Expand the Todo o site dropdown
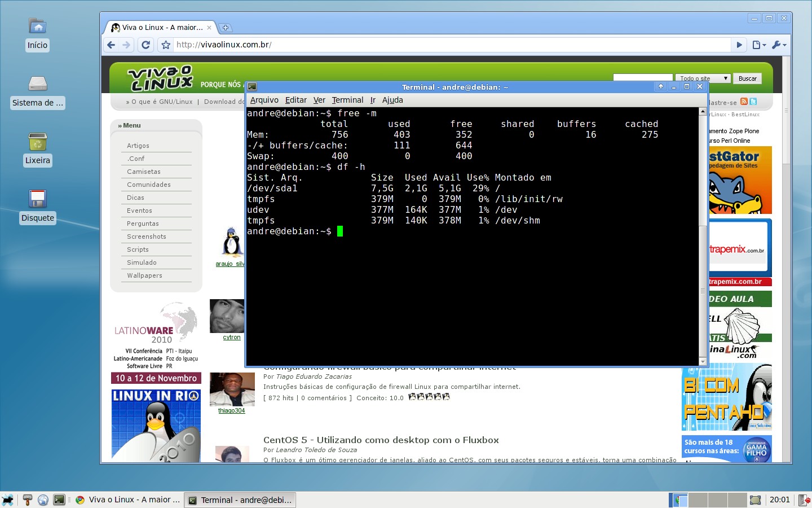812x508 pixels. coord(703,78)
